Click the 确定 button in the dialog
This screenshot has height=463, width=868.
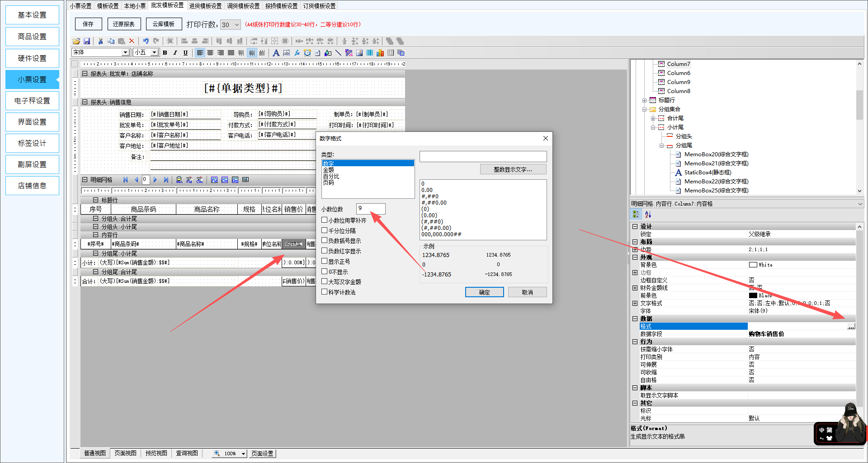[484, 292]
